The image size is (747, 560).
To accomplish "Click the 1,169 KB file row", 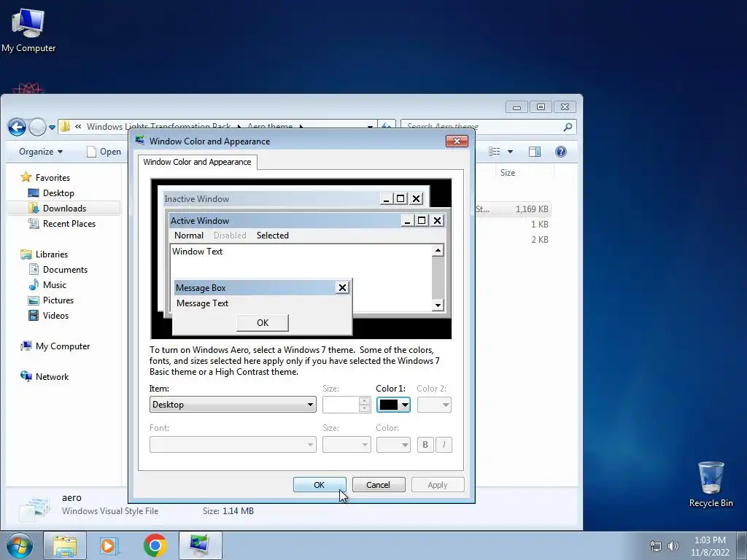I will click(514, 209).
